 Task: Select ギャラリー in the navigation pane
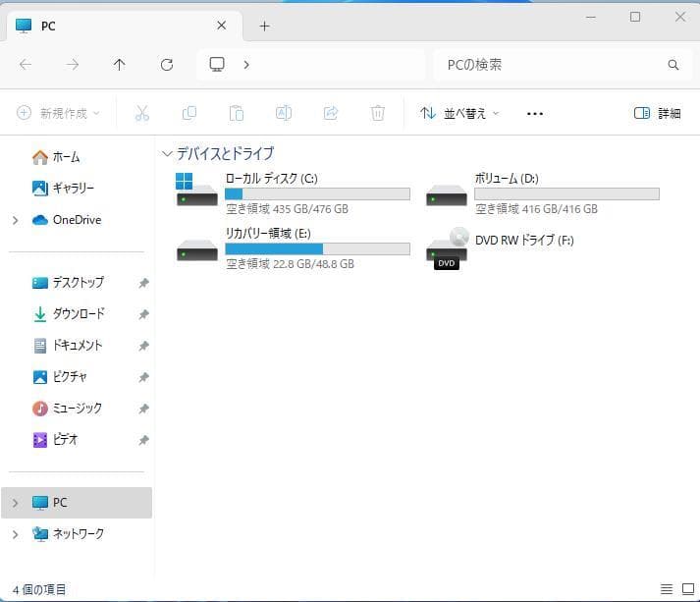[x=73, y=189]
